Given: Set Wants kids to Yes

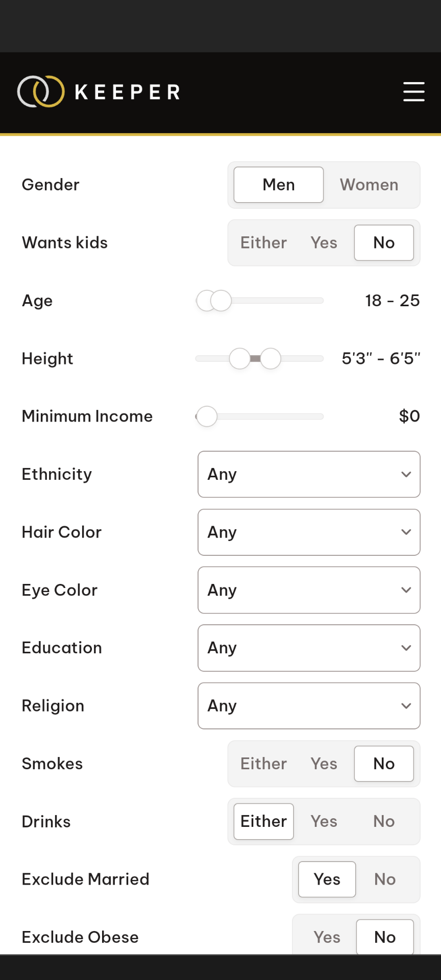Looking at the screenshot, I should [324, 243].
